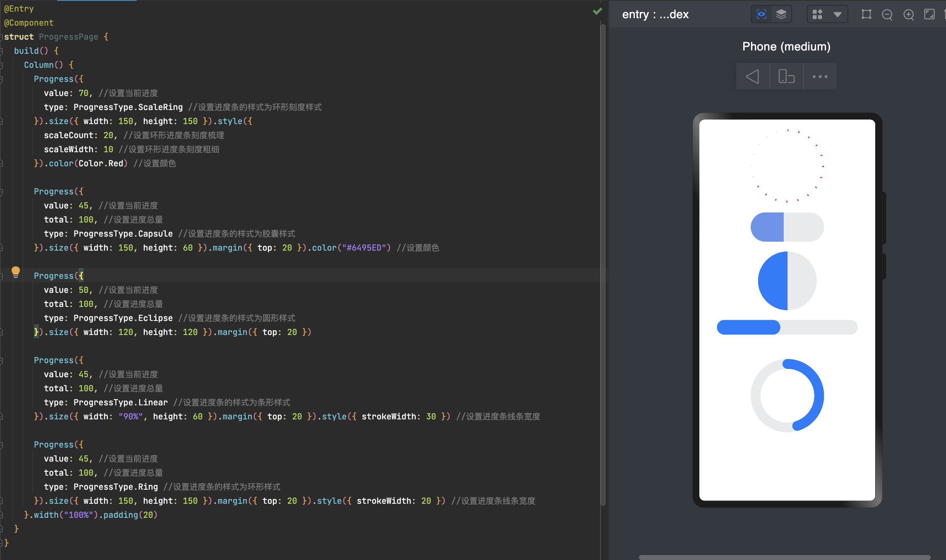Click the previewer horizontal scrollbar
This screenshot has width=946, height=560.
(x=784, y=557)
